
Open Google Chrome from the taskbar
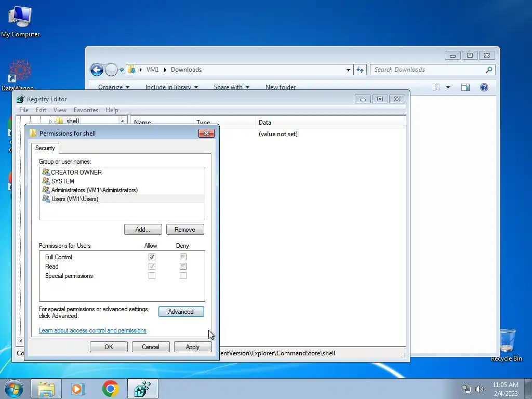pos(110,389)
